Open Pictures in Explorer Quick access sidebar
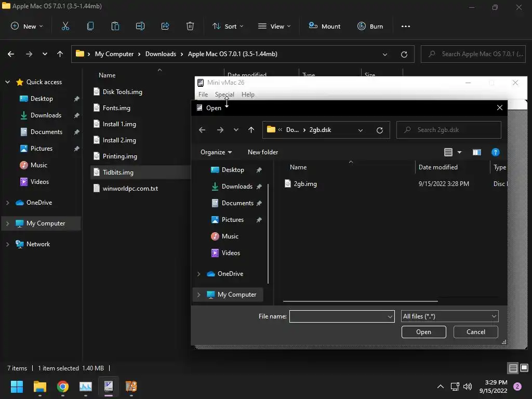 tap(41, 149)
